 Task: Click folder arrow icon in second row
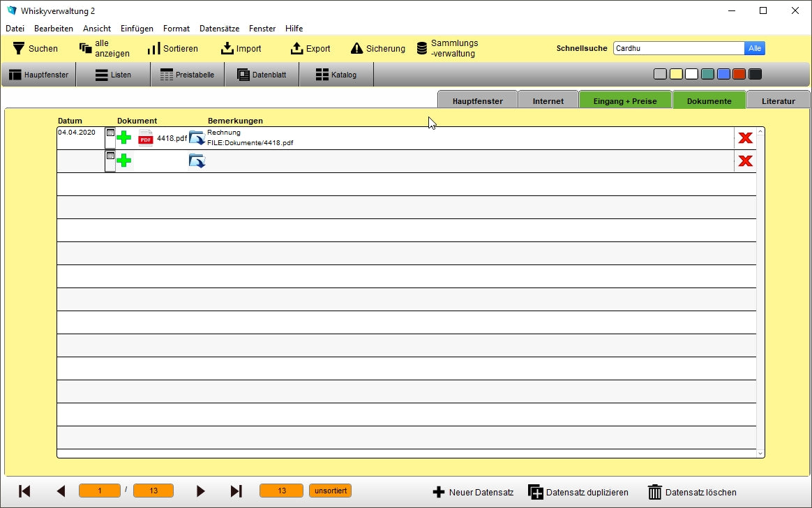[x=197, y=161]
